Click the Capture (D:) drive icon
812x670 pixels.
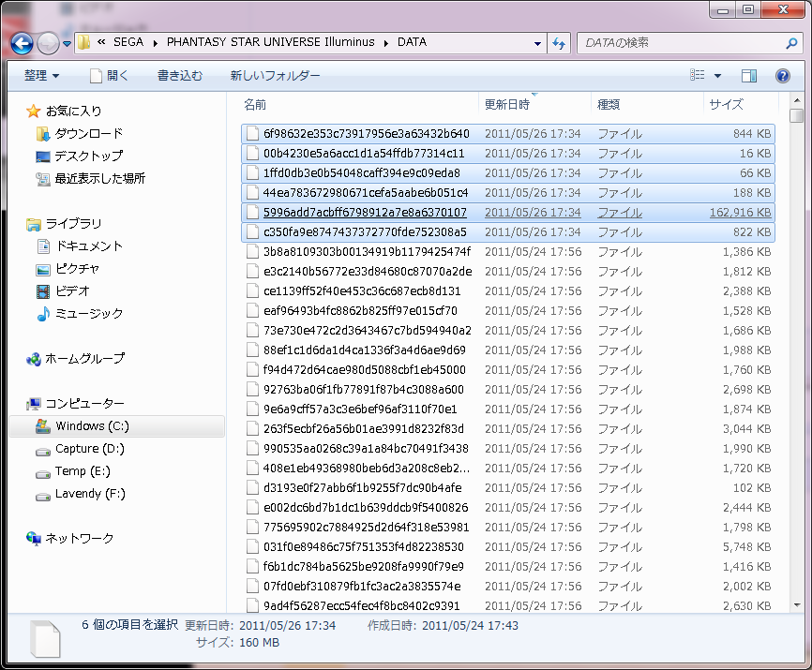[43, 452]
